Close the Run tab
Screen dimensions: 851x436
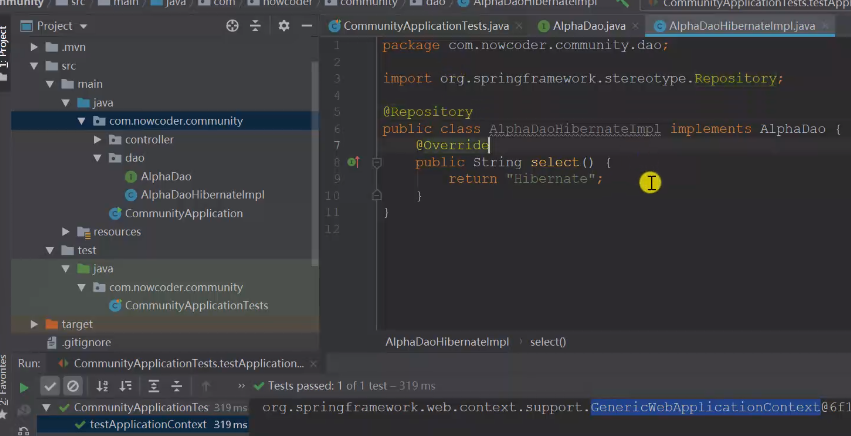pyautogui.click(x=313, y=364)
